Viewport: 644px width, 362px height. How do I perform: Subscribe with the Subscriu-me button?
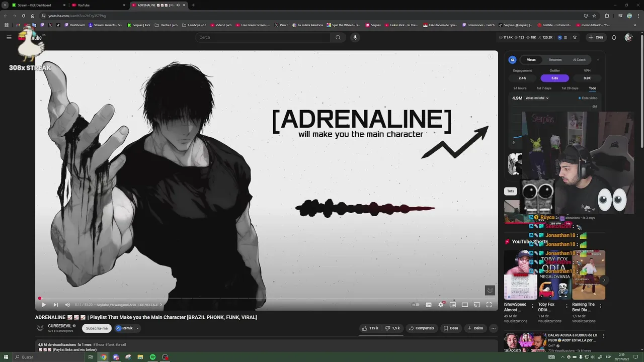97,328
